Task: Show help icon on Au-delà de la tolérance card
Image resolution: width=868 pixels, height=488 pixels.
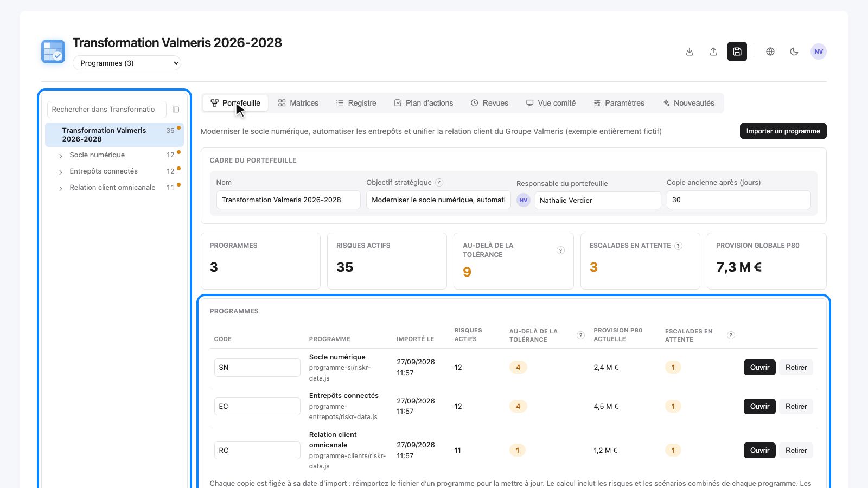Action: click(x=560, y=250)
